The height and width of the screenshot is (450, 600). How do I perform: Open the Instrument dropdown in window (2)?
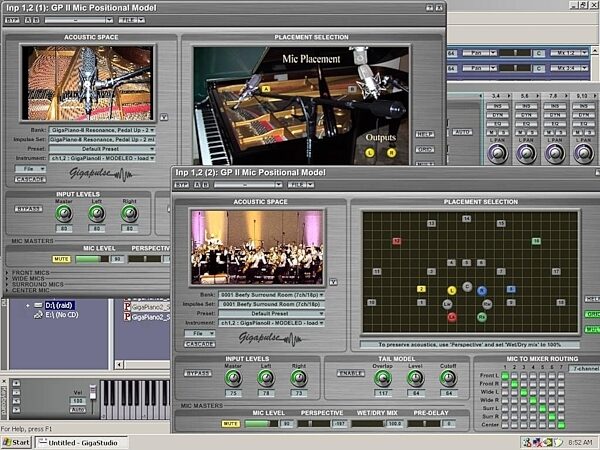point(271,323)
